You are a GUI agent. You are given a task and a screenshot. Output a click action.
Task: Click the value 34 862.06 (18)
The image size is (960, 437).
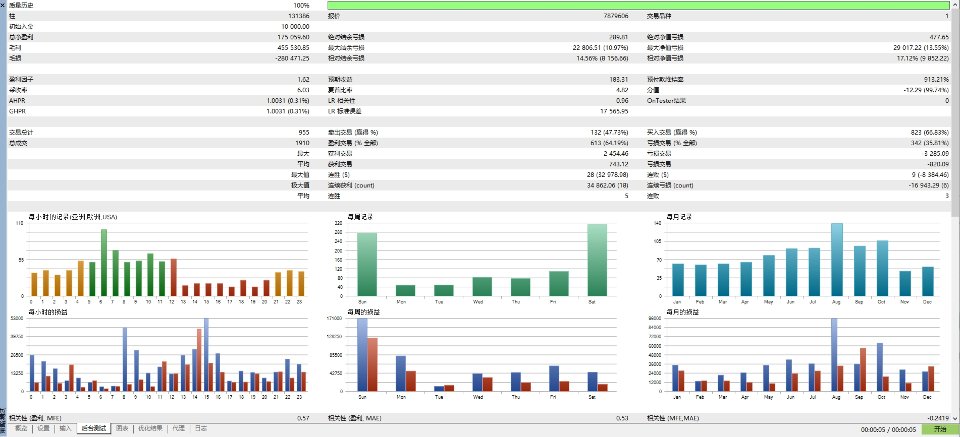[x=606, y=185]
